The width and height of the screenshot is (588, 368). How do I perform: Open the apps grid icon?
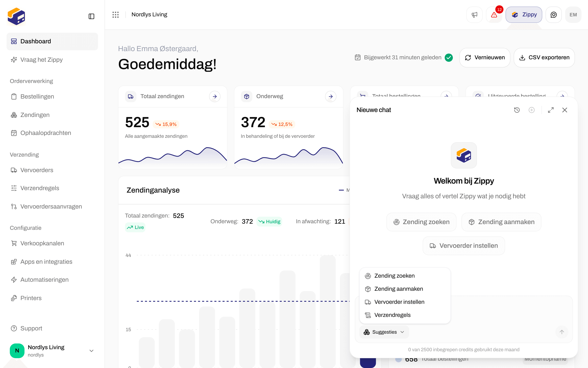tap(115, 15)
